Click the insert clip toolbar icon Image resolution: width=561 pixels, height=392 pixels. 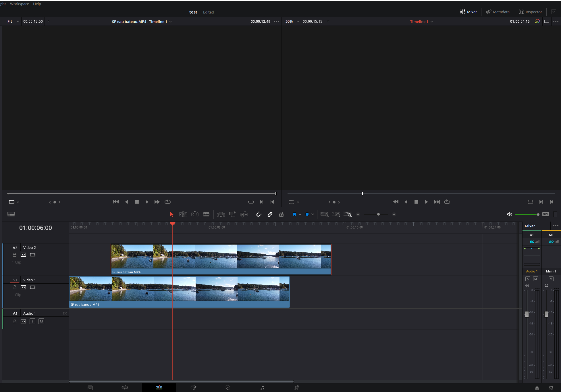pos(221,214)
